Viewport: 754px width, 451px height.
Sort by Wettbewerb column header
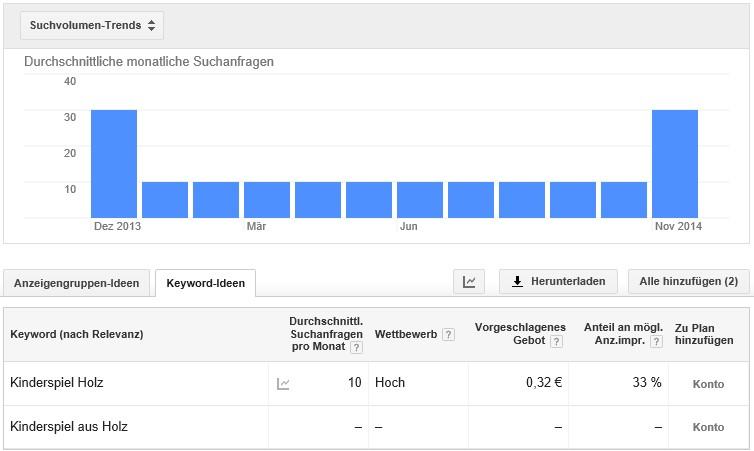click(406, 334)
